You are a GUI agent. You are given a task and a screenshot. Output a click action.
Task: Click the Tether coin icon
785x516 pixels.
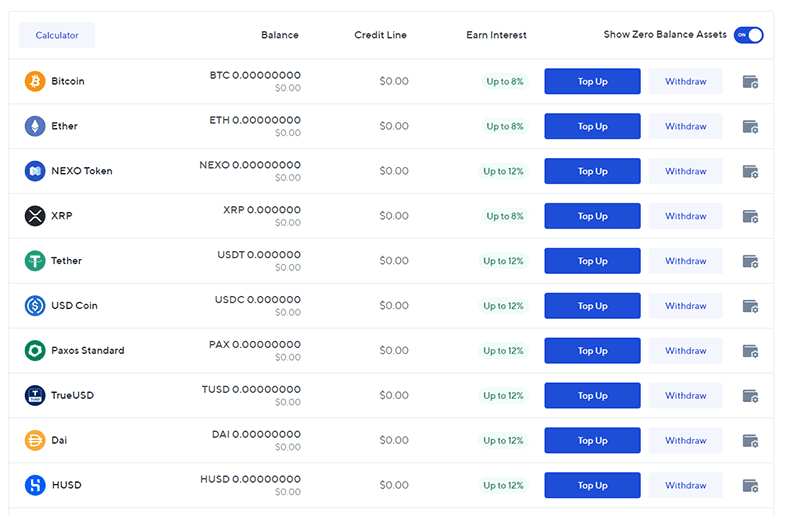point(35,261)
